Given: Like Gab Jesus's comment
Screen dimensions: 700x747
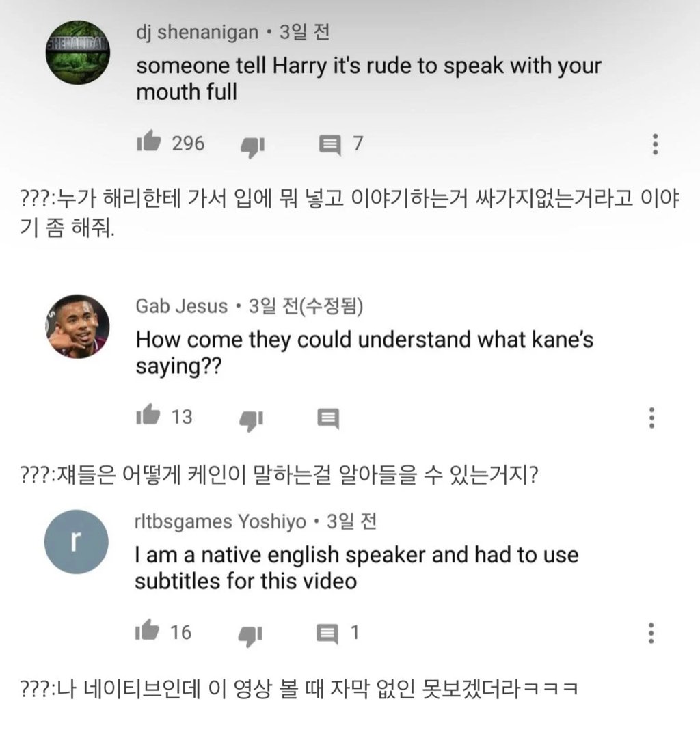Looking at the screenshot, I should tap(148, 416).
